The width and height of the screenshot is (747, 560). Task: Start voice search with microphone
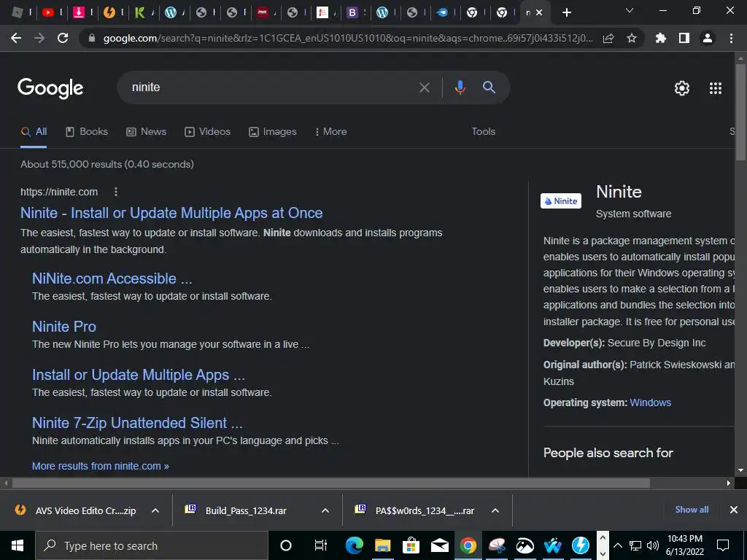[460, 87]
